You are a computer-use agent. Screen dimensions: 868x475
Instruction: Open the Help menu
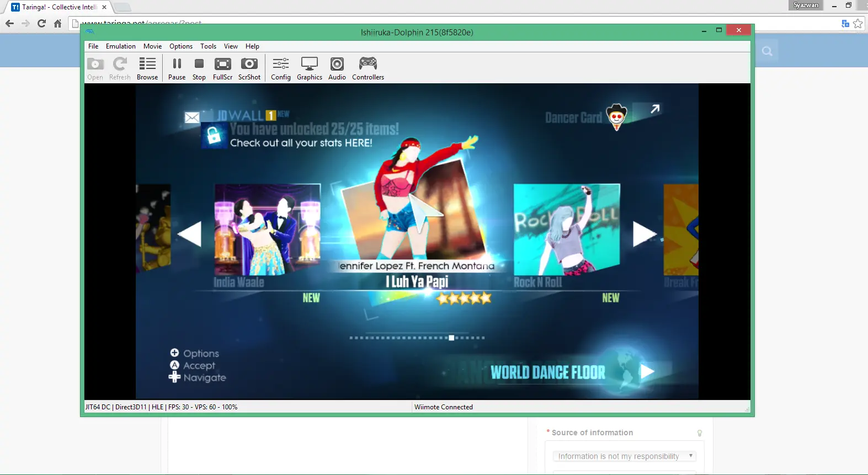[252, 46]
